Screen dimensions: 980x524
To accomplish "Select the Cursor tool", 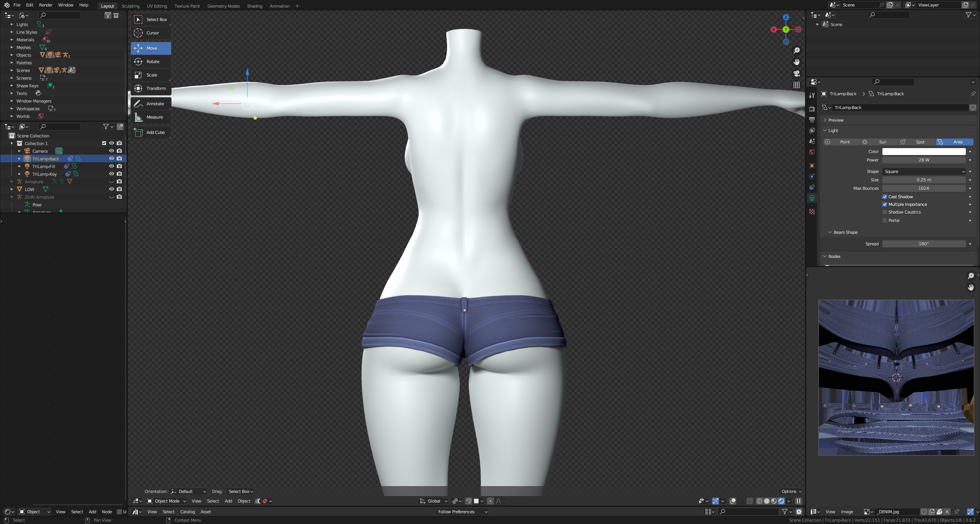I will coord(151,33).
